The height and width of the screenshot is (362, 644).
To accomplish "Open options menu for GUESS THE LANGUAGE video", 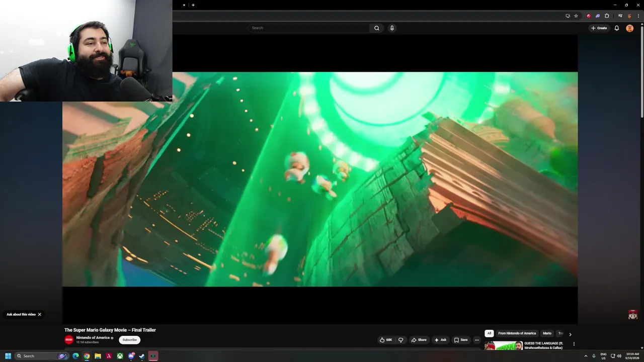I will pos(574,344).
